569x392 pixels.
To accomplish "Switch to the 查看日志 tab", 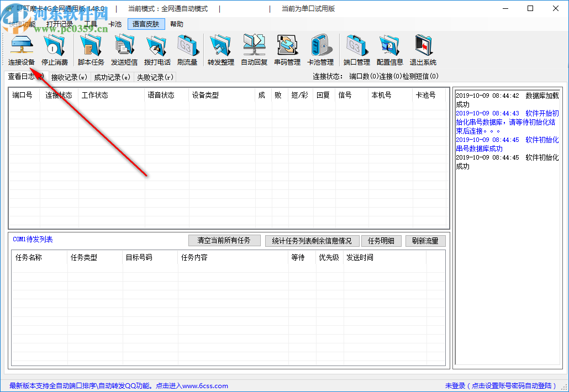I will tap(26, 77).
